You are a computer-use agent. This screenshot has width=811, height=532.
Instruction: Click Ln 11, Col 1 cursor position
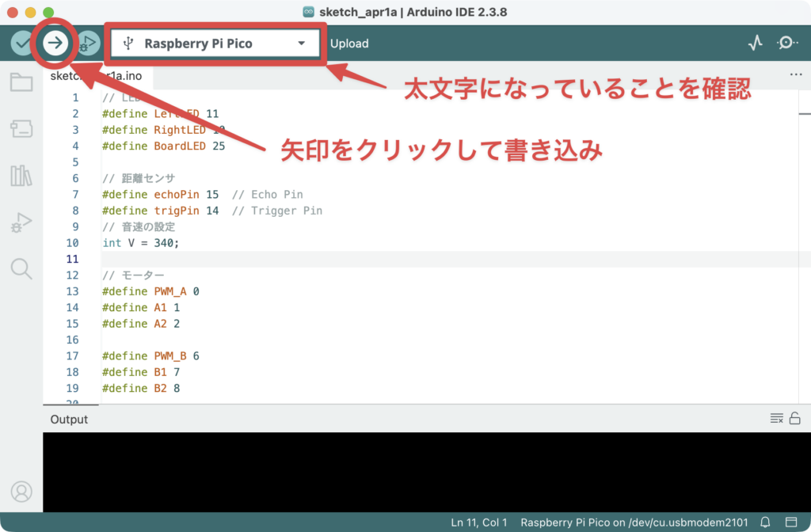tap(478, 522)
